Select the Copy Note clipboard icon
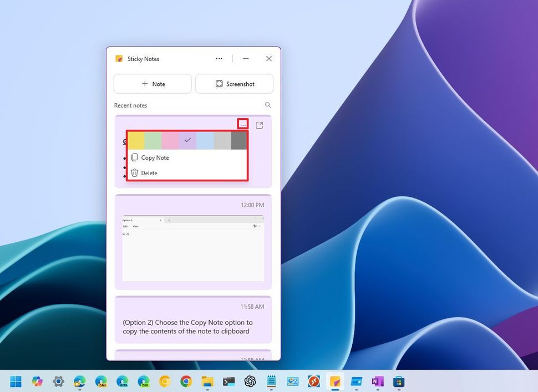The width and height of the screenshot is (538, 392). [134, 157]
